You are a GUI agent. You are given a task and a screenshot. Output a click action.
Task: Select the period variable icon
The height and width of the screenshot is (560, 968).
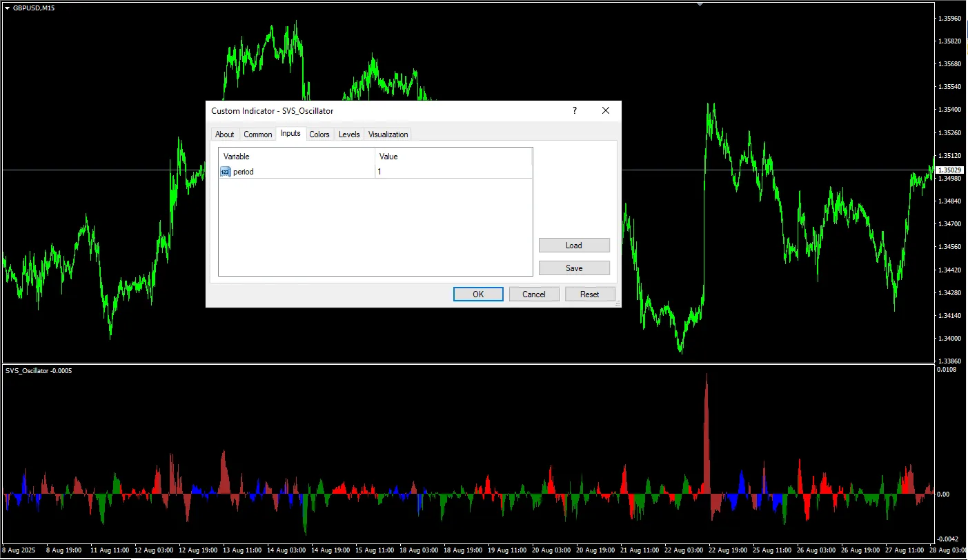pos(226,172)
